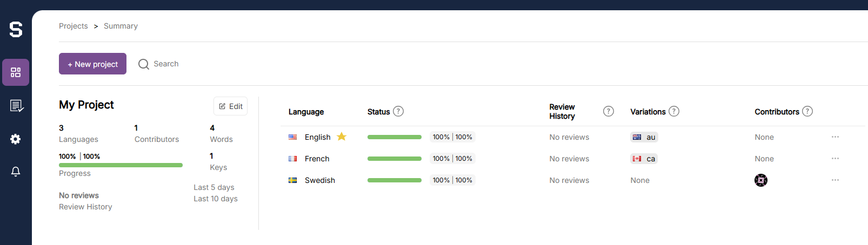Open more options for Swedish row
Screen dimensions: 868x245
(835, 180)
